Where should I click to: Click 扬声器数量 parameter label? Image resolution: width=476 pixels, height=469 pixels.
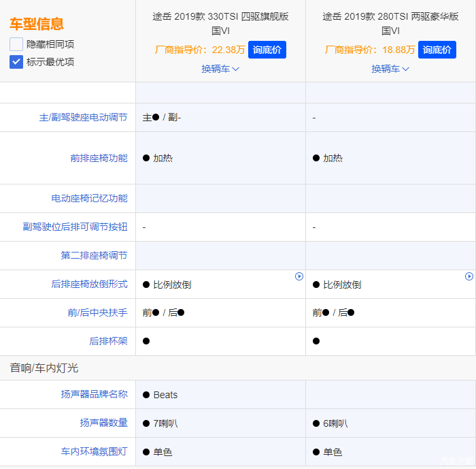tap(103, 423)
